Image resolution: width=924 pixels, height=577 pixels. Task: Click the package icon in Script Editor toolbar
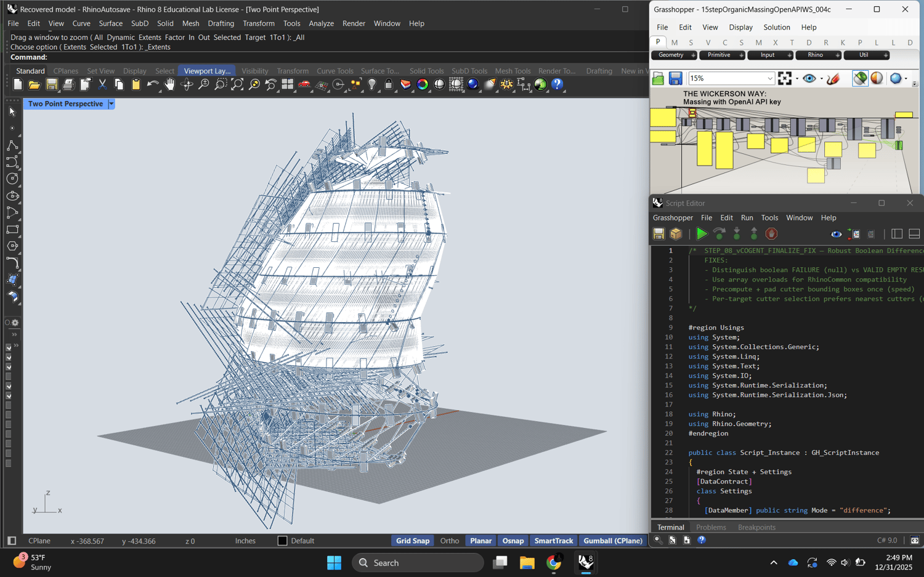coord(676,234)
